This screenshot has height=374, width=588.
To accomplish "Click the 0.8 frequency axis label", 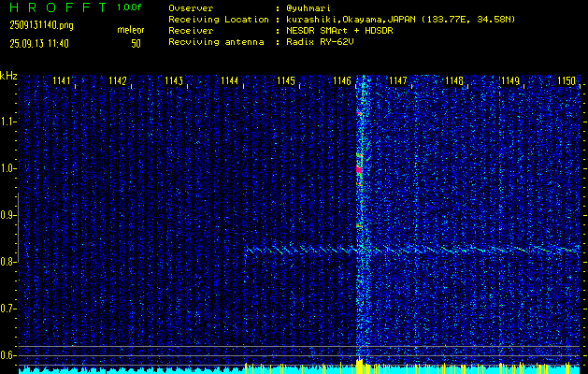I will point(7,262).
